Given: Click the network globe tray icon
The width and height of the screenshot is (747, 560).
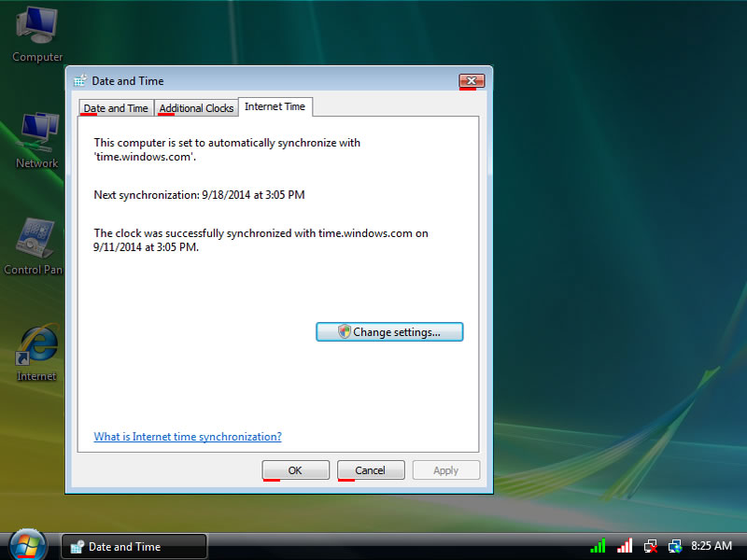Looking at the screenshot, I should [x=675, y=546].
